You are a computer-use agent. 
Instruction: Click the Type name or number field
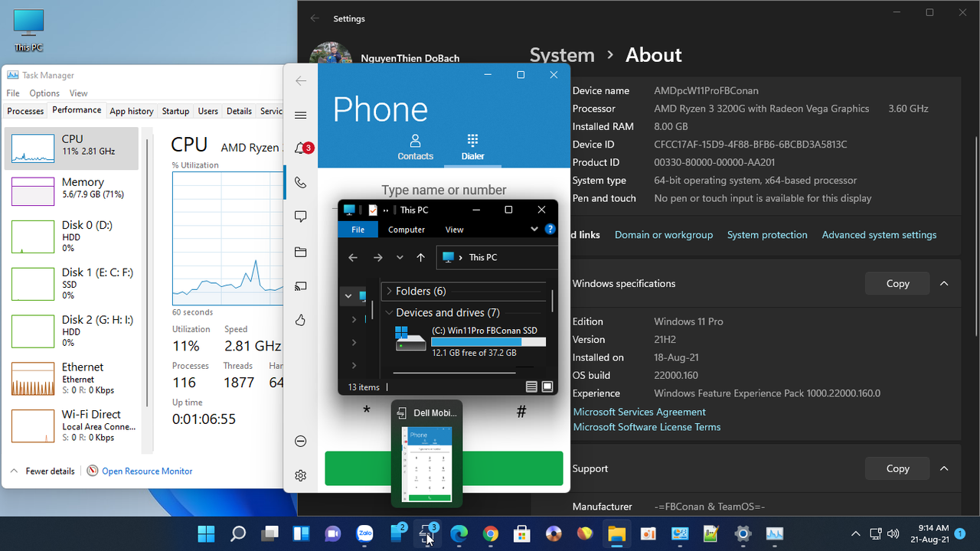[x=444, y=189]
